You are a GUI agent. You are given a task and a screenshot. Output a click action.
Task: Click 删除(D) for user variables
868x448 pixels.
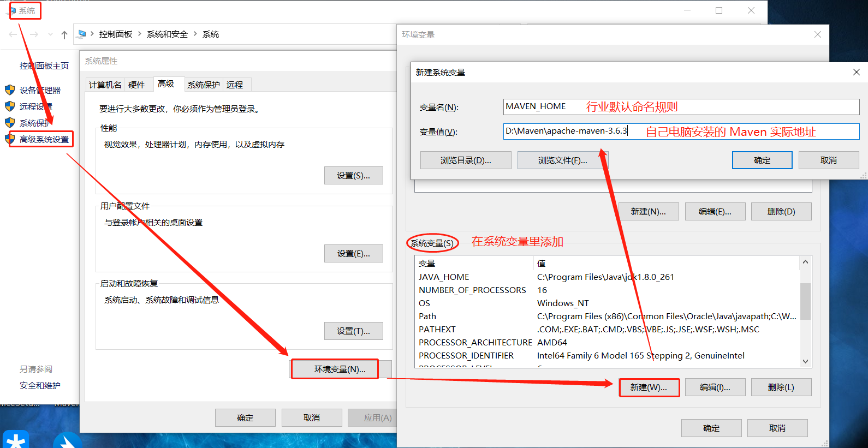781,211
